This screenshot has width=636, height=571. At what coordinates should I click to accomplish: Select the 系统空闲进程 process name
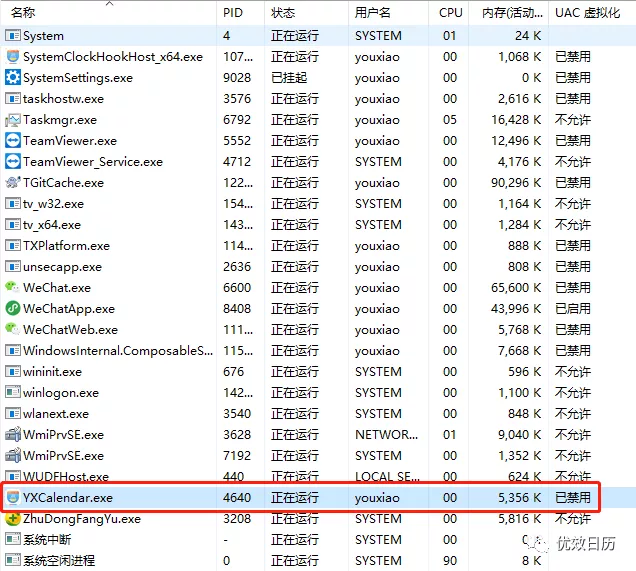(x=59, y=560)
